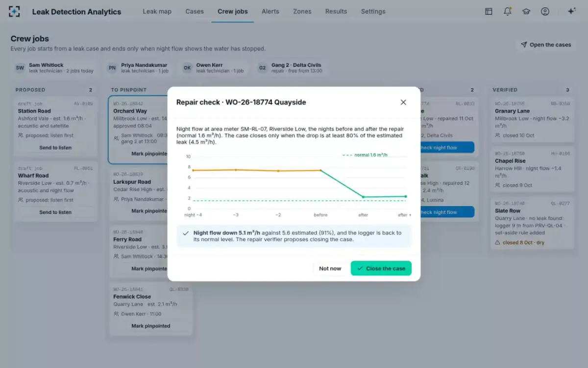Click the PN avatar for Priya Nandakumar
The image size is (588, 368).
click(112, 68)
